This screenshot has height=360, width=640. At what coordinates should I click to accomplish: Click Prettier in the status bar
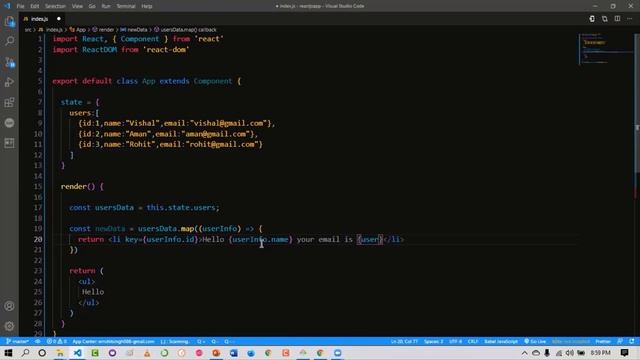(603, 342)
